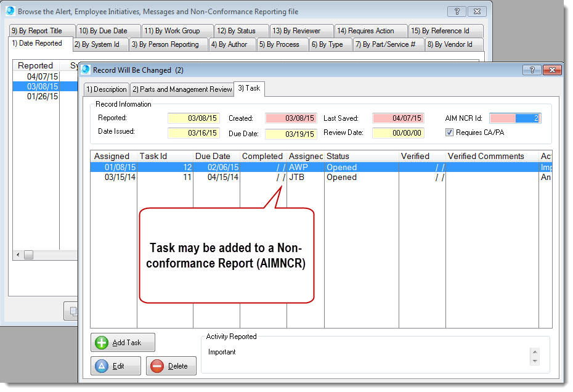Click the AIM NCR Id field
573x392 pixels.
click(x=514, y=118)
